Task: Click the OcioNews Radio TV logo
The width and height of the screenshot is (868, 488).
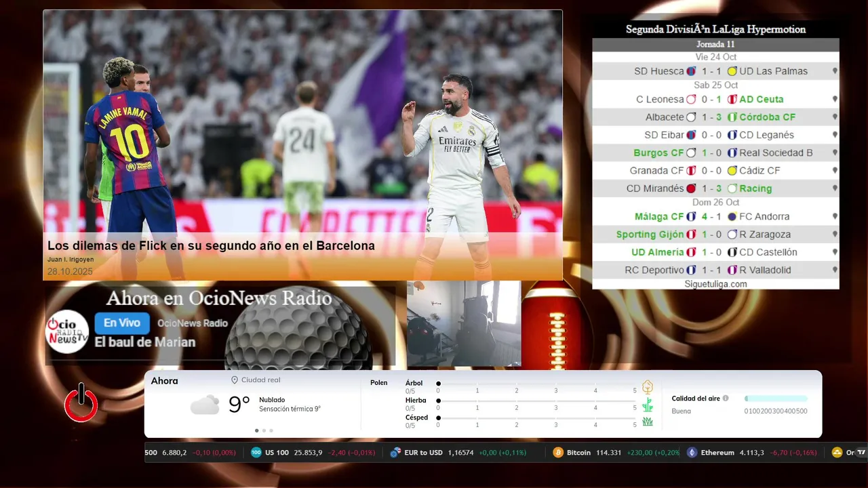Action: [67, 332]
